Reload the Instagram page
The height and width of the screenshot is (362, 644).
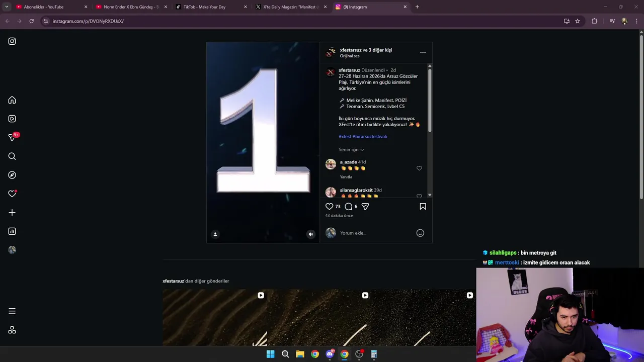(31, 21)
